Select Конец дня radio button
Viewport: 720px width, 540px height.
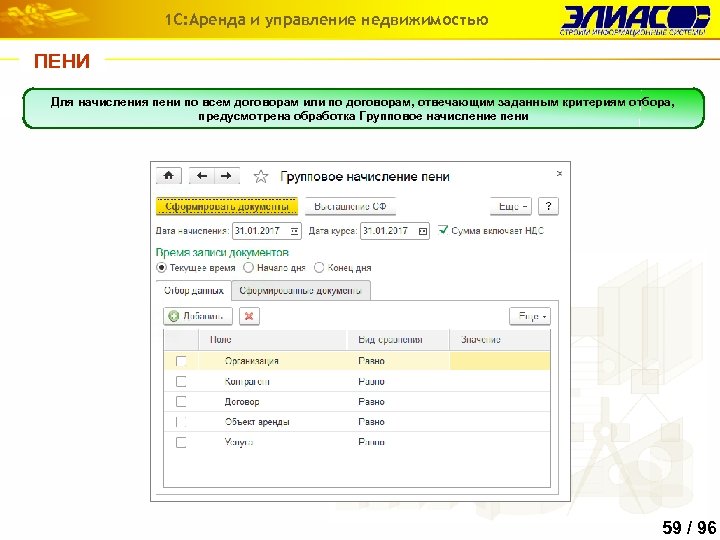pyautogui.click(x=319, y=267)
